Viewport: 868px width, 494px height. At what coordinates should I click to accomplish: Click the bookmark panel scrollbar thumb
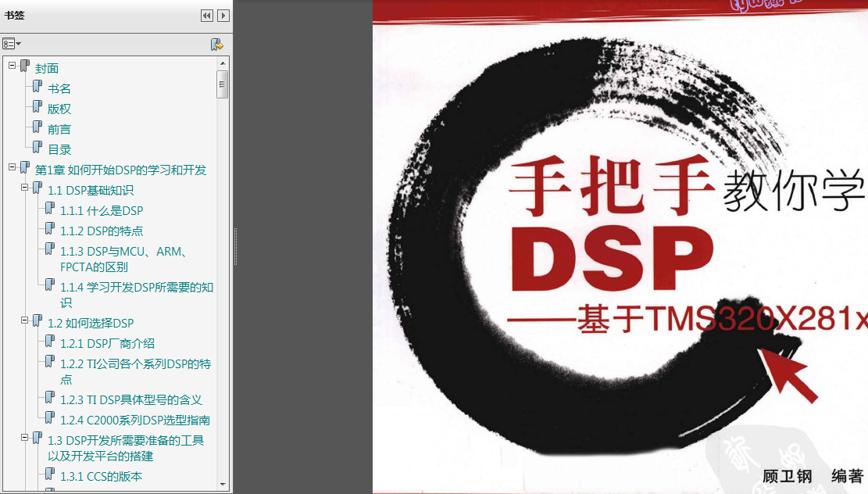click(x=223, y=84)
